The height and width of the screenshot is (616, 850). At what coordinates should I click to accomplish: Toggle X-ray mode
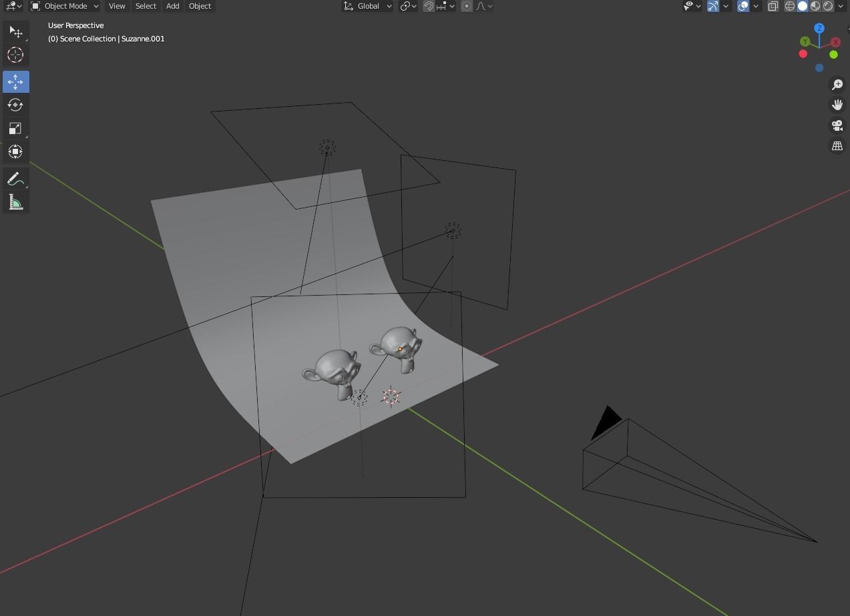773,6
